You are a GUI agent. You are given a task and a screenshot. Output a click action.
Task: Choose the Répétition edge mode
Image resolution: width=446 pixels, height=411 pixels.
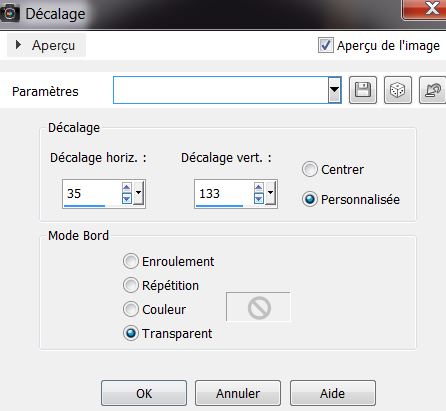tap(130, 285)
